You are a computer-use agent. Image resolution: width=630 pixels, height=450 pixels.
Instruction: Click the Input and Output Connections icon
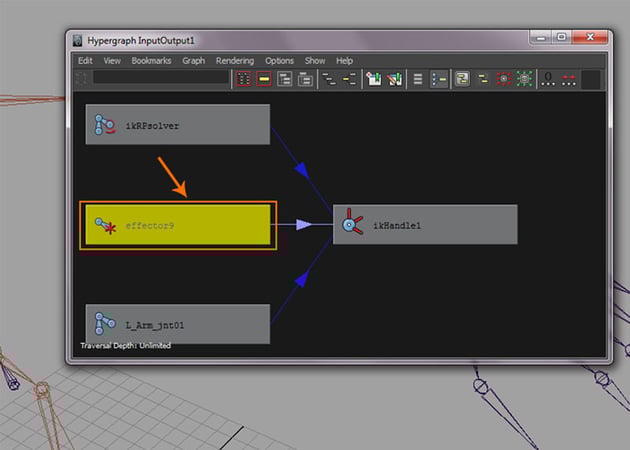[349, 78]
